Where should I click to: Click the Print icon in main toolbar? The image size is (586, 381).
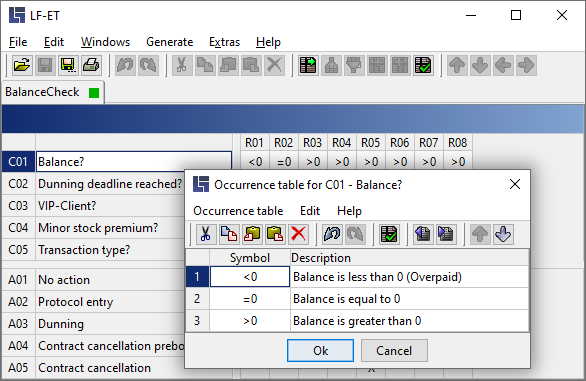click(91, 65)
